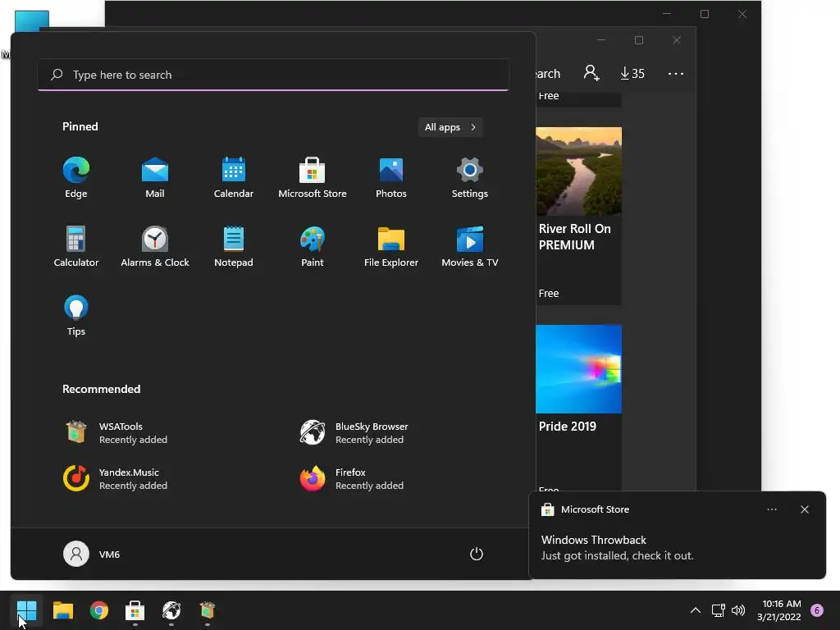Switch to Microsoft Store on taskbar

(x=135, y=610)
